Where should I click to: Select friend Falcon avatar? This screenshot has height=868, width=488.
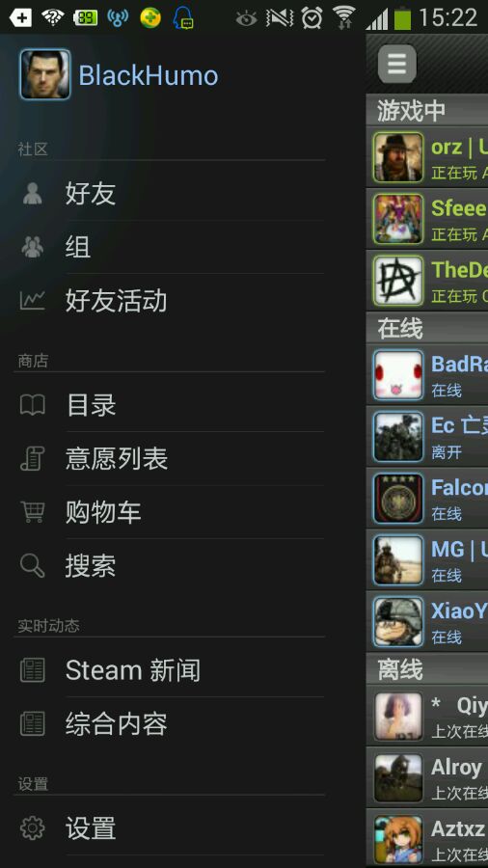[397, 499]
